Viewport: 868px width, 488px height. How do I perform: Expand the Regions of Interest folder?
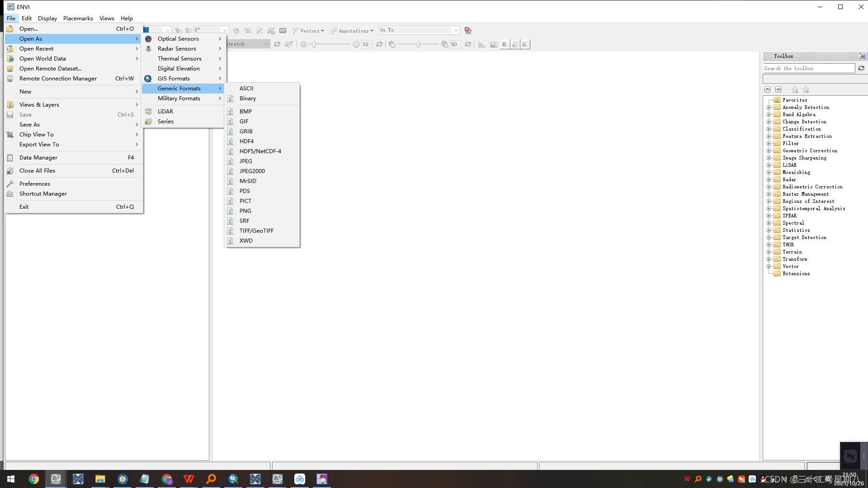click(x=769, y=202)
